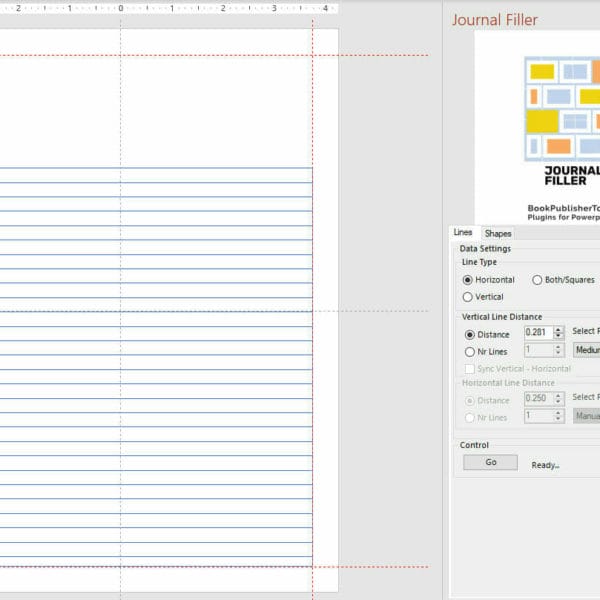Click the 0.281 distance value field
600x600 pixels.
point(538,333)
